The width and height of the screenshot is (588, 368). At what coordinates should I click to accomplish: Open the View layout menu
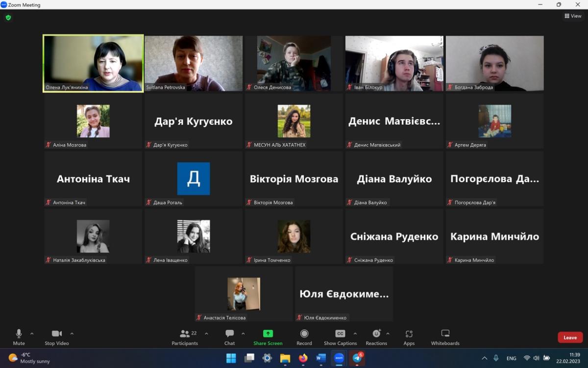coord(573,16)
